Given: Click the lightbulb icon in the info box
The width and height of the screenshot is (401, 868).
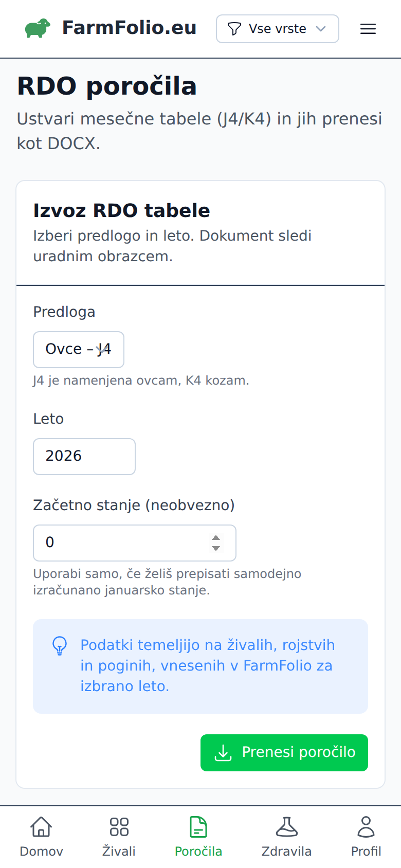Looking at the screenshot, I should pyautogui.click(x=60, y=645).
